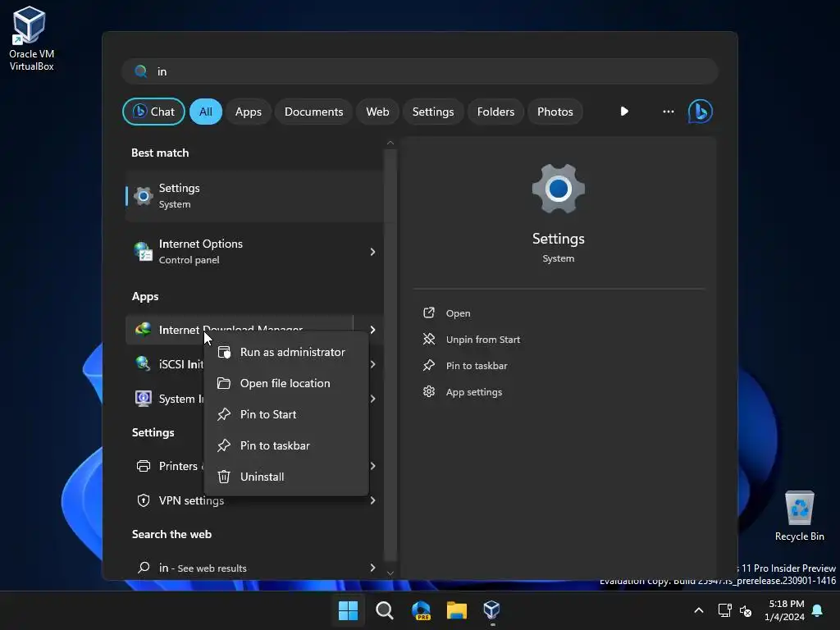Click the search box containing 'in'

(x=420, y=71)
